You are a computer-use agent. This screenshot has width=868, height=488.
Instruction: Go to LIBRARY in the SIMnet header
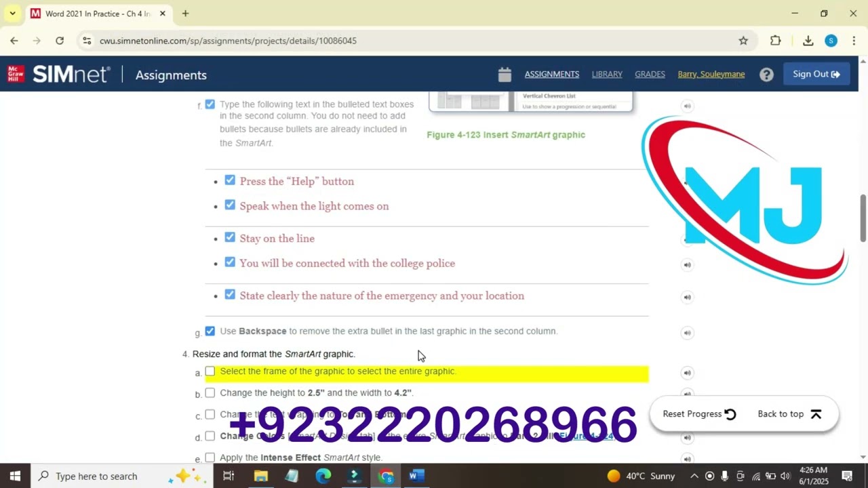click(x=607, y=74)
